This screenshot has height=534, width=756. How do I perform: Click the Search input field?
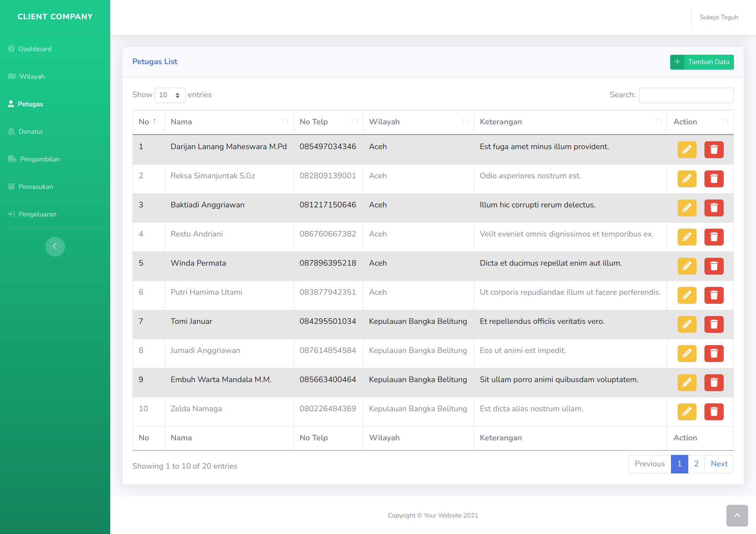(686, 95)
